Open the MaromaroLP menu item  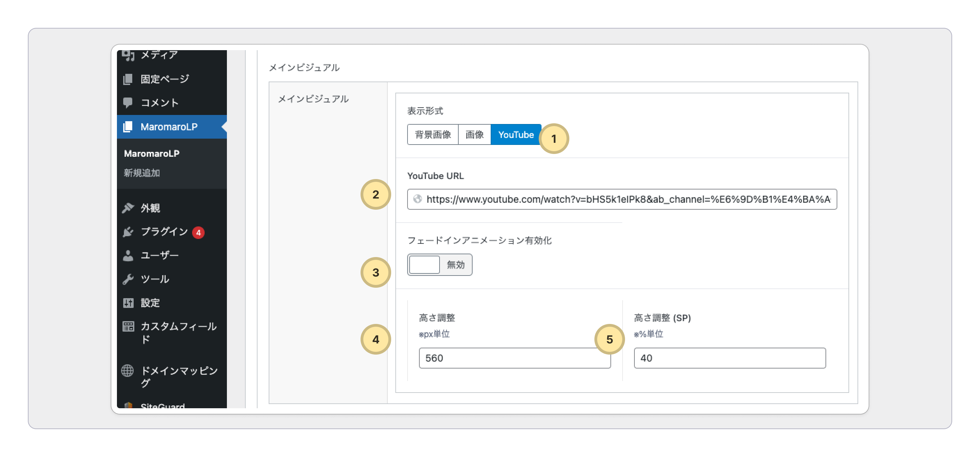coord(169,127)
